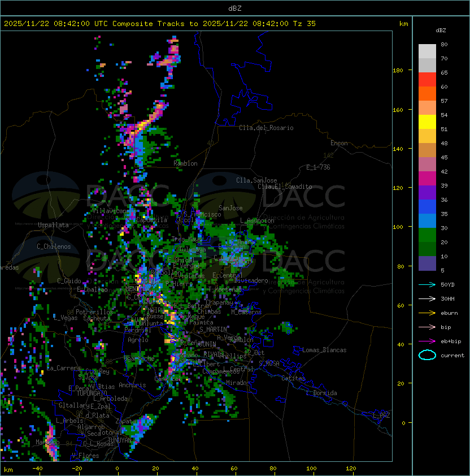Click the 'Clla.del_Rosario' place label
470x476 pixels.
[266, 128]
